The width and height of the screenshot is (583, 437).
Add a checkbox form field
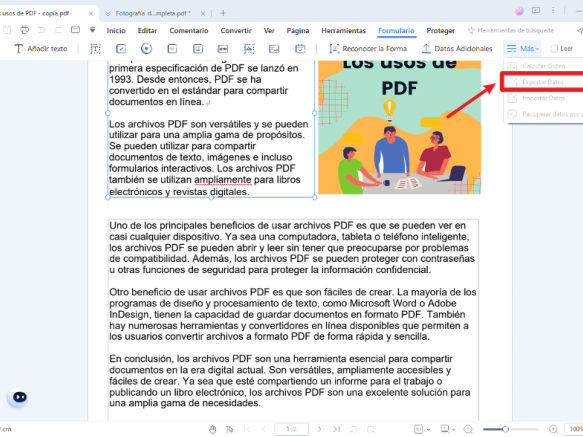click(x=121, y=49)
